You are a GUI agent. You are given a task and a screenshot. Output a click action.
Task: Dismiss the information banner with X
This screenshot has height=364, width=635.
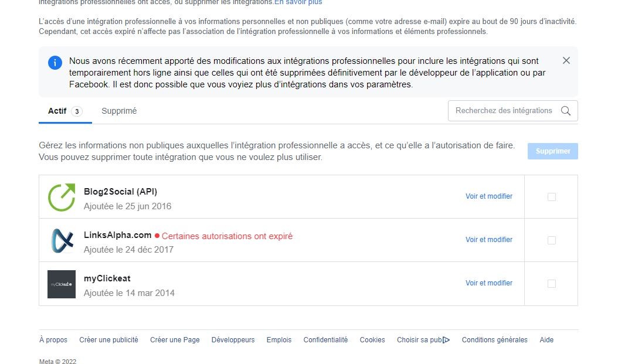pos(566,60)
